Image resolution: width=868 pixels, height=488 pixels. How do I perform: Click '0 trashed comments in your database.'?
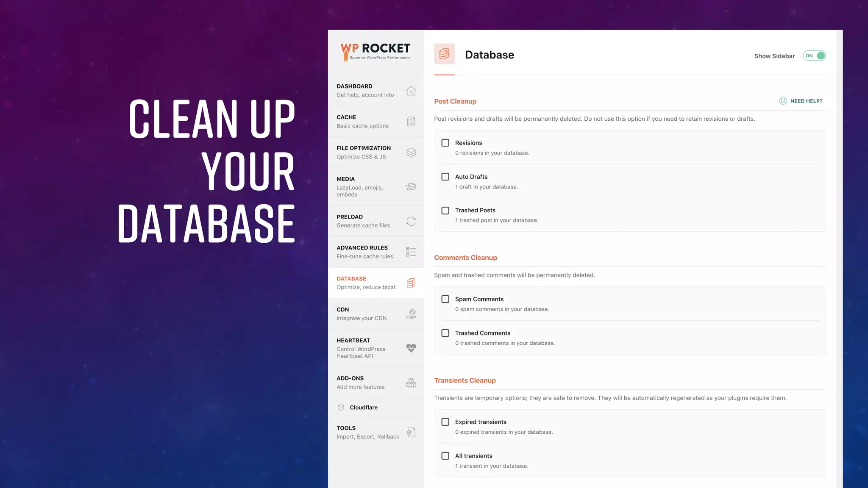click(x=505, y=343)
